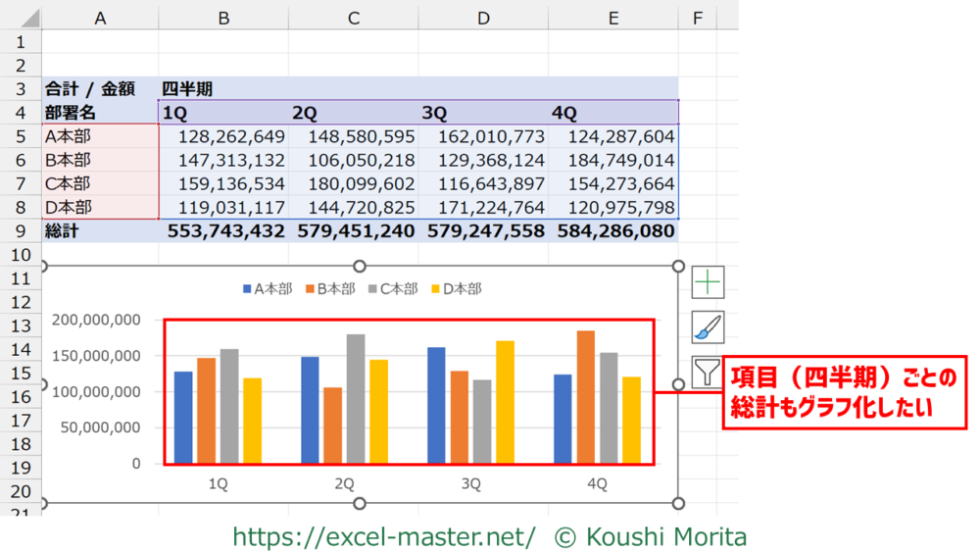The height and width of the screenshot is (552, 980).
Task: Select the D本部 legend entry
Action: pos(456,289)
